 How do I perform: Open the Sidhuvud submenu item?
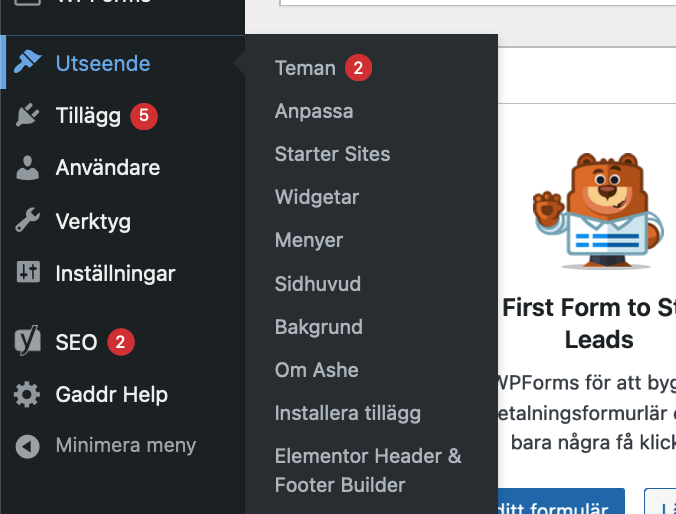[x=318, y=284]
